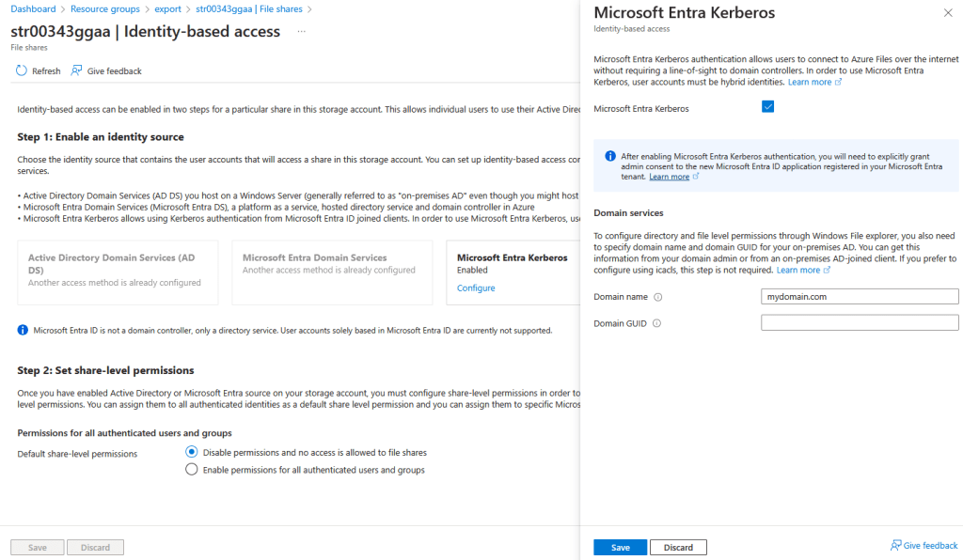Close the Microsoft Entra Kerberos panel

pyautogui.click(x=947, y=13)
